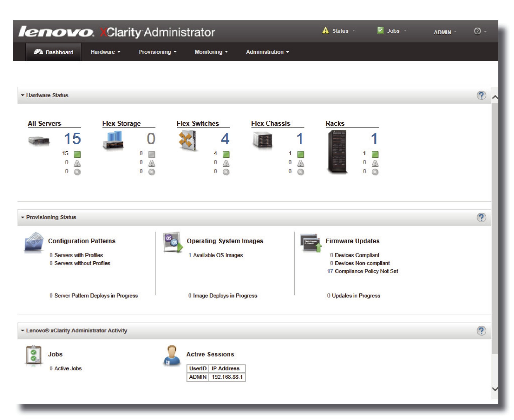Click Active Jobs link
This screenshot has height=420, width=514.
click(x=66, y=368)
